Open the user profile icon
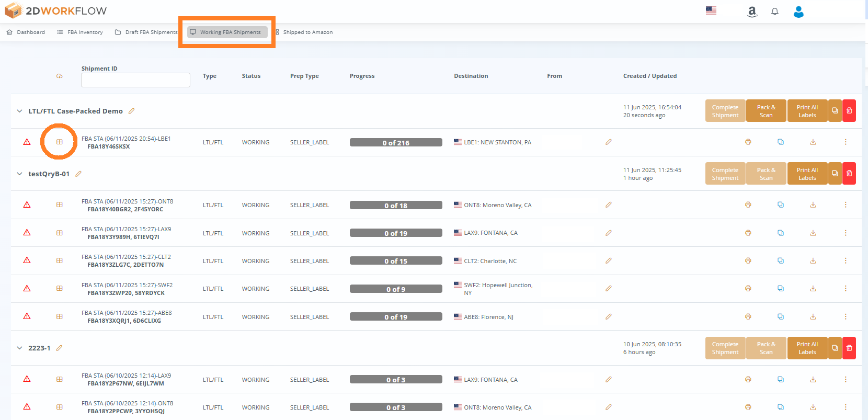This screenshot has height=420, width=868. pyautogui.click(x=798, y=12)
